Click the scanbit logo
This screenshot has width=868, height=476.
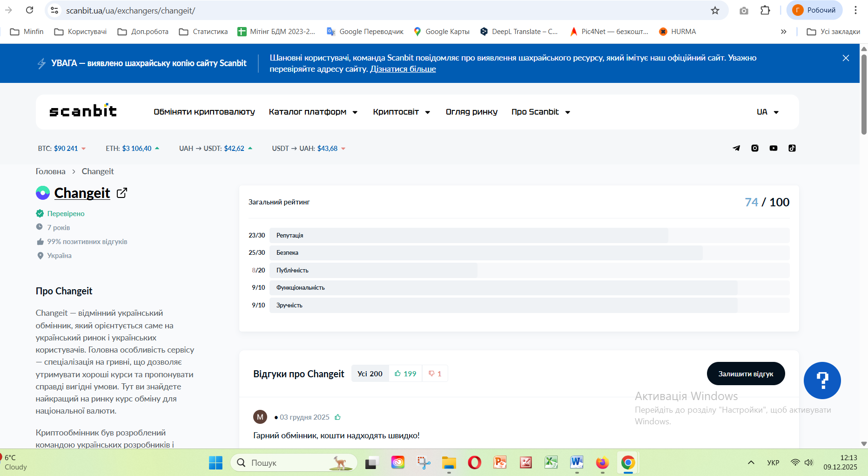[83, 111]
